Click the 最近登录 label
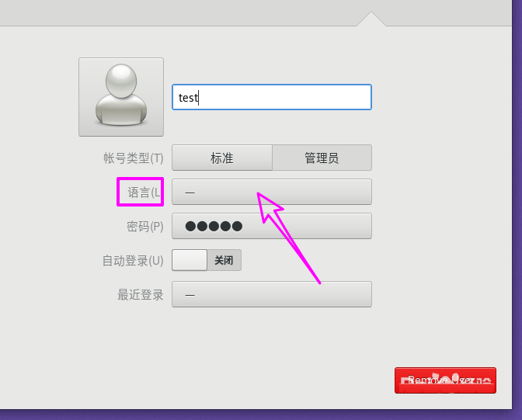522x420 pixels. pos(141,295)
